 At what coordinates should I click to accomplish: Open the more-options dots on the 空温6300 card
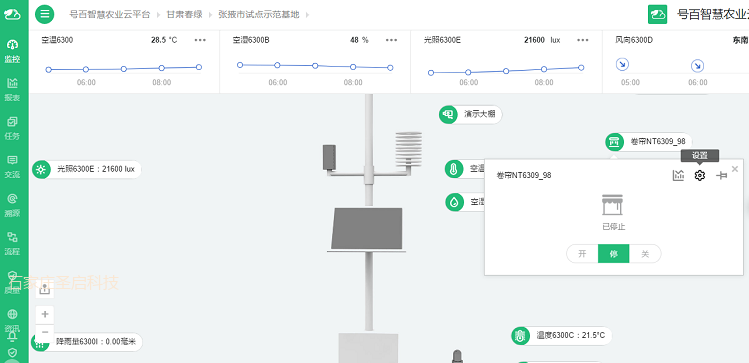click(x=200, y=40)
